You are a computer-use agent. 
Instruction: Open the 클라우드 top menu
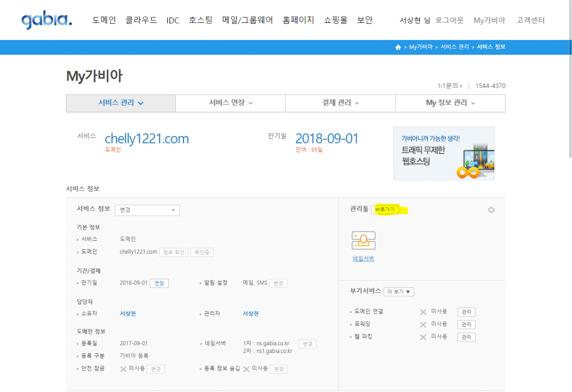(x=141, y=20)
